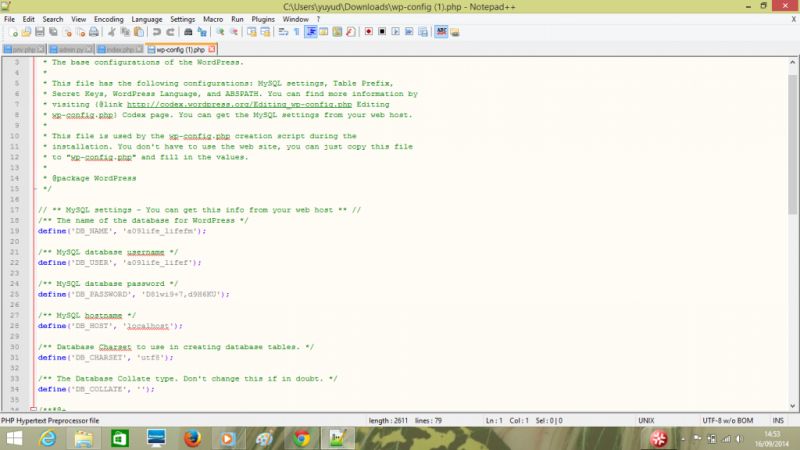Open the View menu
800x450 pixels.
click(79, 19)
